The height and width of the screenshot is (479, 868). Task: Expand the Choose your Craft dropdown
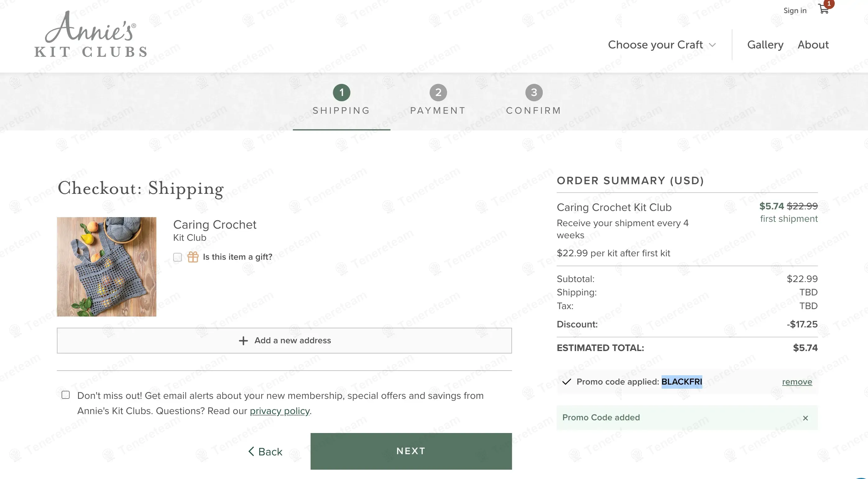[655, 45]
